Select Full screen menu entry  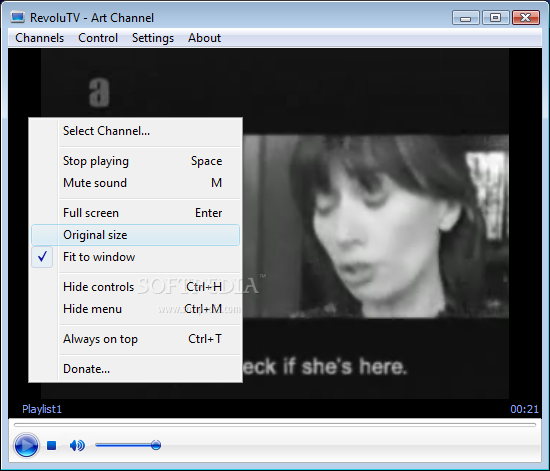135,213
